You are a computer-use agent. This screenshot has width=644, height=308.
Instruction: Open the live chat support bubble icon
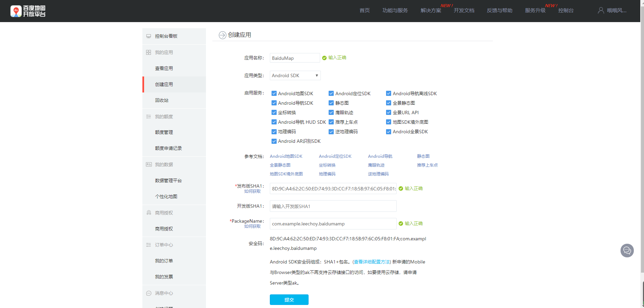tap(627, 251)
